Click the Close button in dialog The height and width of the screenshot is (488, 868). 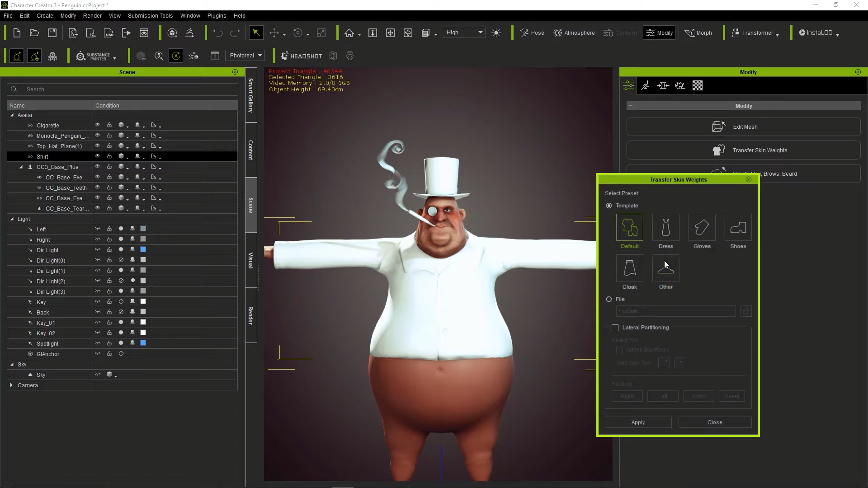[715, 422]
